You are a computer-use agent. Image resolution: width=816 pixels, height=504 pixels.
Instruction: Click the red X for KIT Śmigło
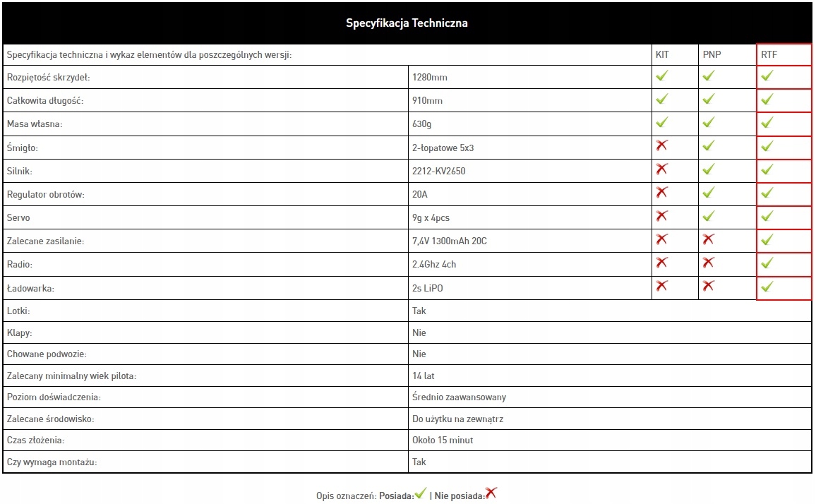[x=661, y=146]
